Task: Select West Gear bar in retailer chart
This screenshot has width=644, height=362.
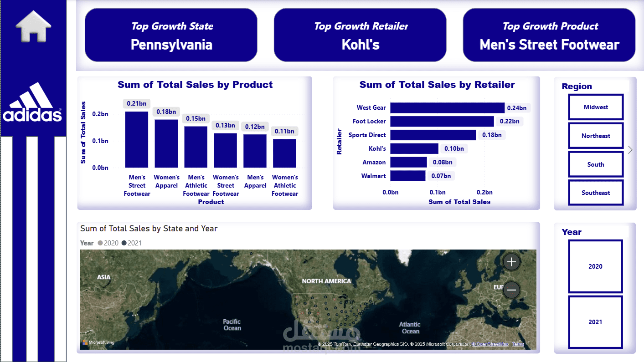Action: pyautogui.click(x=448, y=108)
